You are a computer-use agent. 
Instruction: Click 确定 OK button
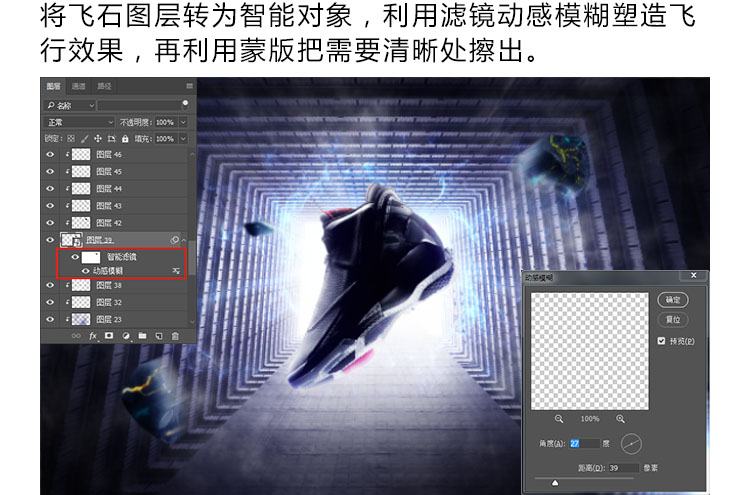coord(673,300)
